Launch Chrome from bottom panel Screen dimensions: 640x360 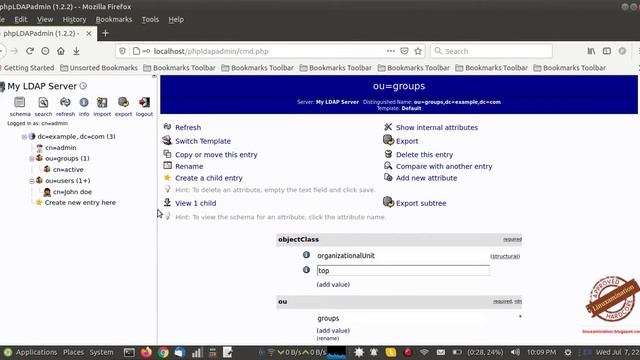(163, 352)
